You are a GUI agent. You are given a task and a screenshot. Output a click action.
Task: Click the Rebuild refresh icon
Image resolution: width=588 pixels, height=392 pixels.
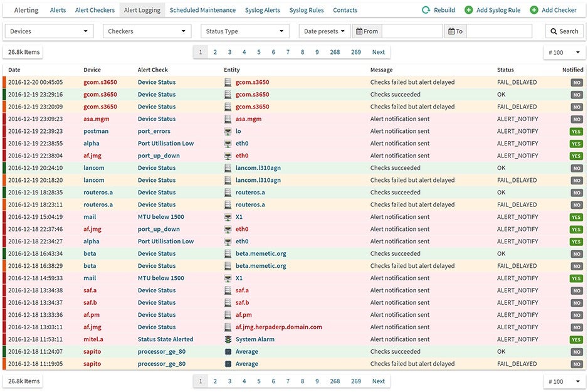point(426,10)
